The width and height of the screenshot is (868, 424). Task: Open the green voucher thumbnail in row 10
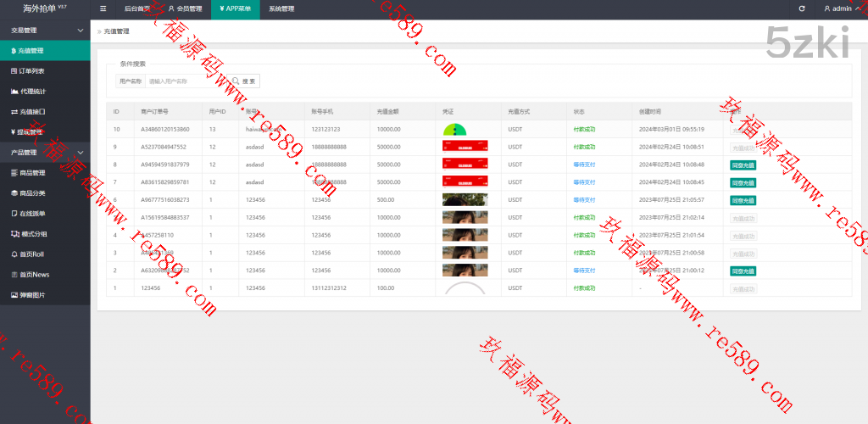pos(455,130)
